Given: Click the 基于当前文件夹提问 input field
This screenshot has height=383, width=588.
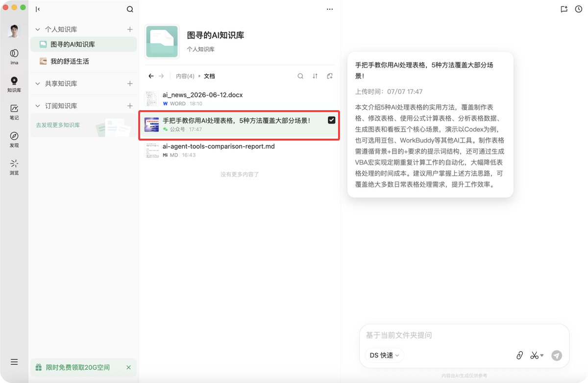Looking at the screenshot, I should pos(464,335).
